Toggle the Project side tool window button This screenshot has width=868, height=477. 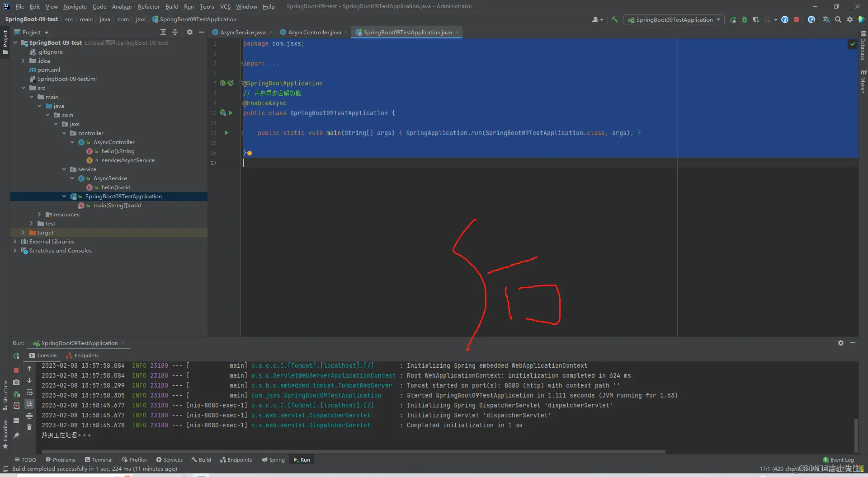click(x=5, y=42)
